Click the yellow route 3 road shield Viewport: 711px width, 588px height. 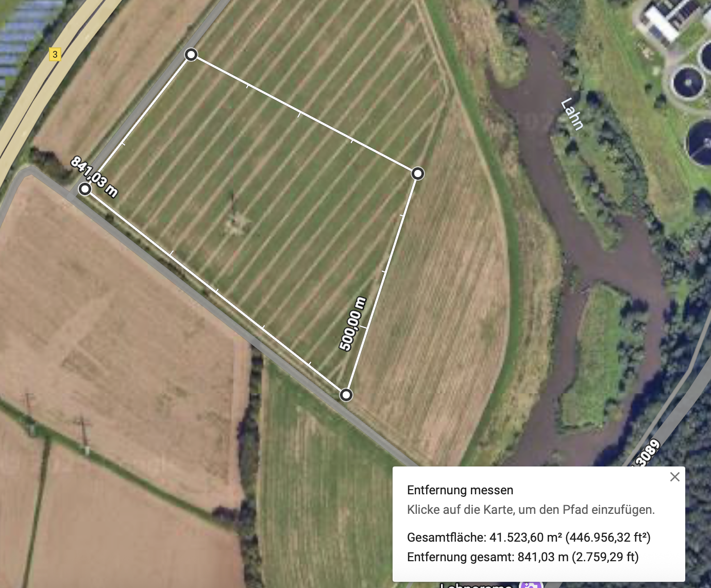(55, 54)
